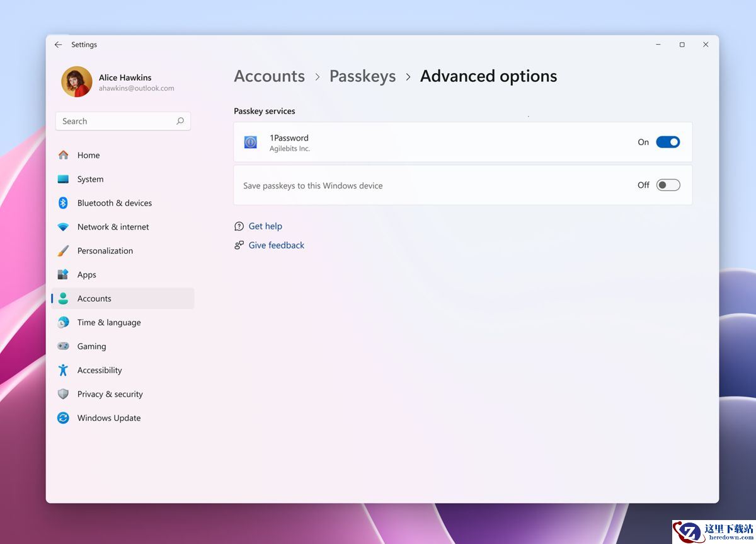Click the Windows Update sync icon
This screenshot has width=756, height=544.
pos(63,418)
